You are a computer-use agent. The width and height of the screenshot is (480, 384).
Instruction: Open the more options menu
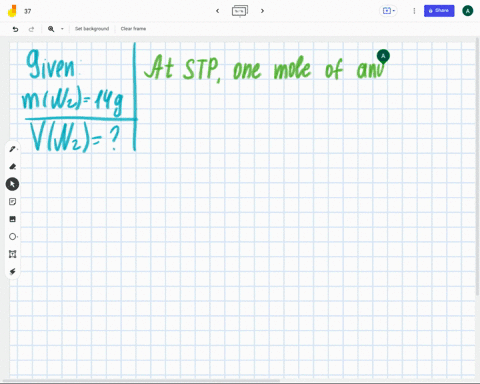click(414, 11)
